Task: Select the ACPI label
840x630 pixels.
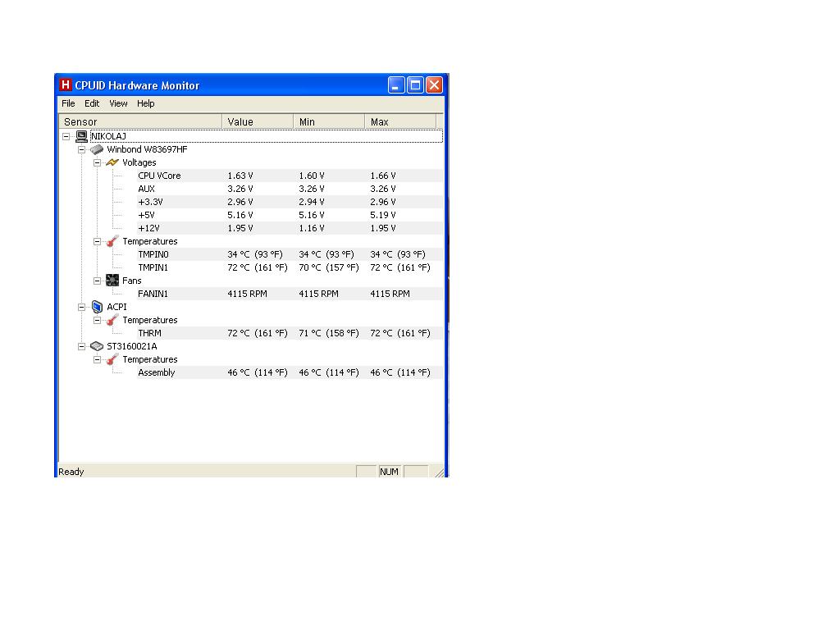Action: pyautogui.click(x=116, y=307)
